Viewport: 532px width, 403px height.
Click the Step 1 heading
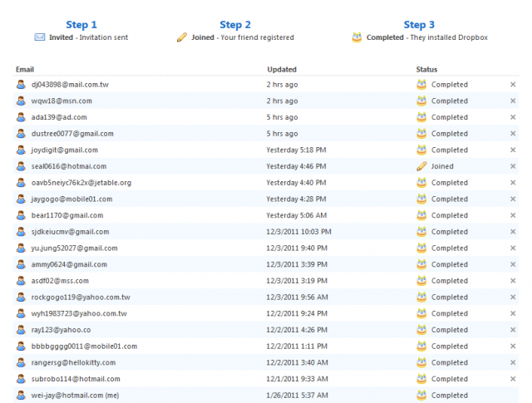81,25
